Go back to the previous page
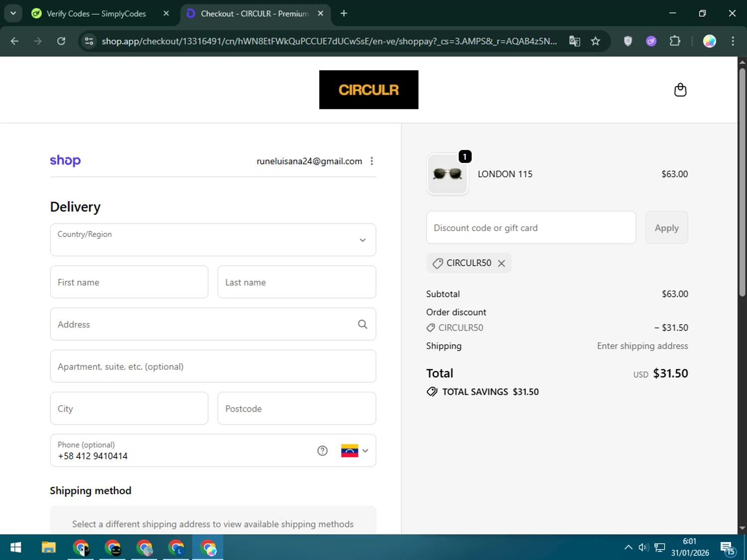This screenshot has height=560, width=747. (x=14, y=41)
